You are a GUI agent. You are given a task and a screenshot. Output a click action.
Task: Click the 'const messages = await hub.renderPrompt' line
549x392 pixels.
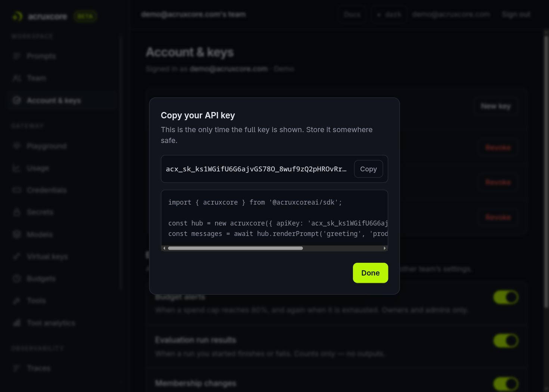[x=278, y=234]
